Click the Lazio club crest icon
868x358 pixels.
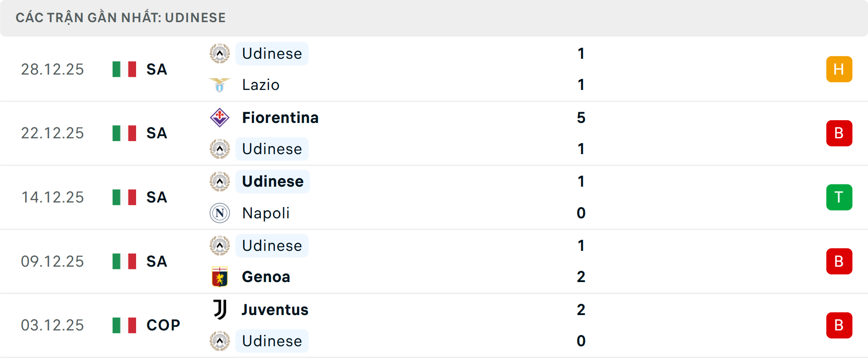220,85
